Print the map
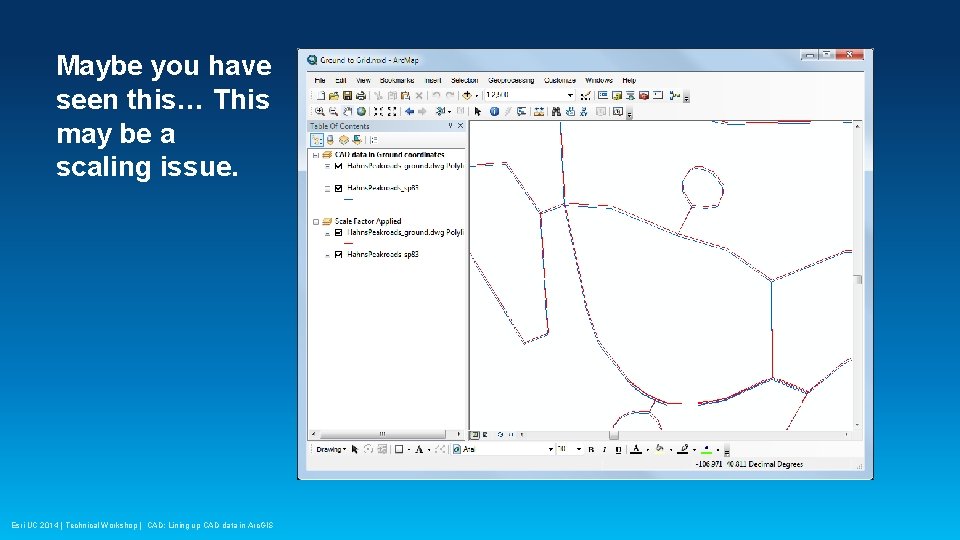The height and width of the screenshot is (540, 960). (x=361, y=96)
